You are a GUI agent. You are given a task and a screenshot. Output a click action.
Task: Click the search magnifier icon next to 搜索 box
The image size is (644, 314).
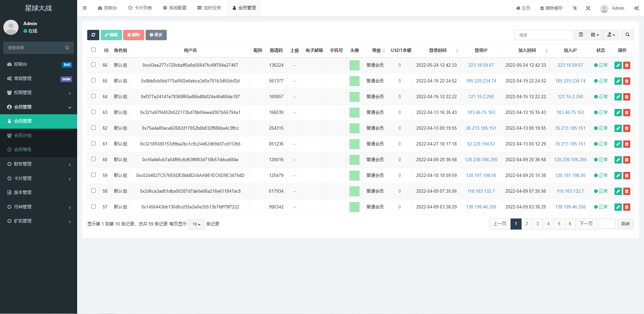tap(627, 35)
